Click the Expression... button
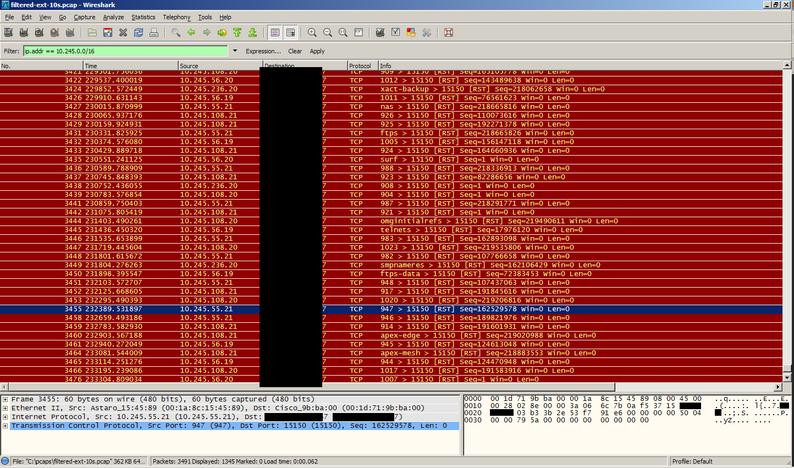Viewport: 794px width, 468px height. [263, 51]
